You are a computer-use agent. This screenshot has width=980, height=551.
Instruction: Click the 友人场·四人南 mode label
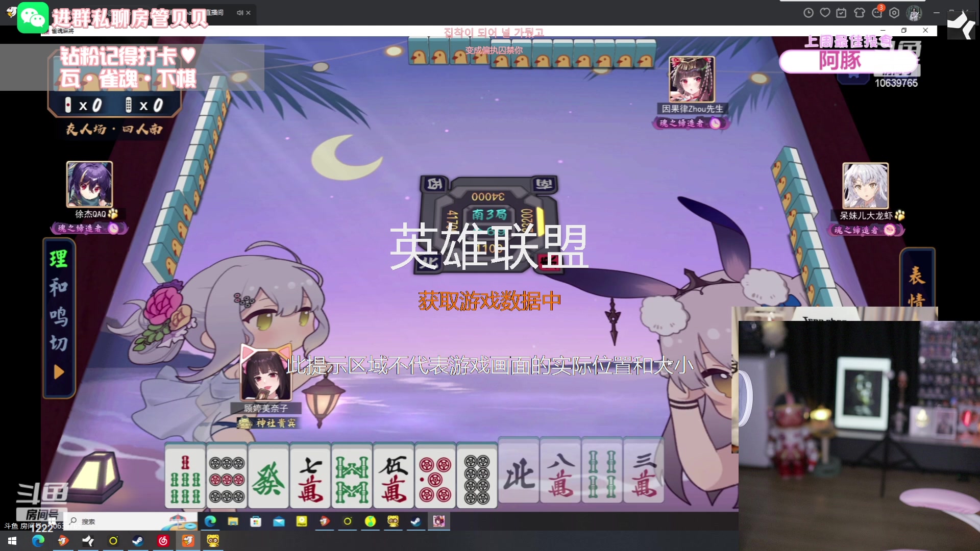click(114, 129)
